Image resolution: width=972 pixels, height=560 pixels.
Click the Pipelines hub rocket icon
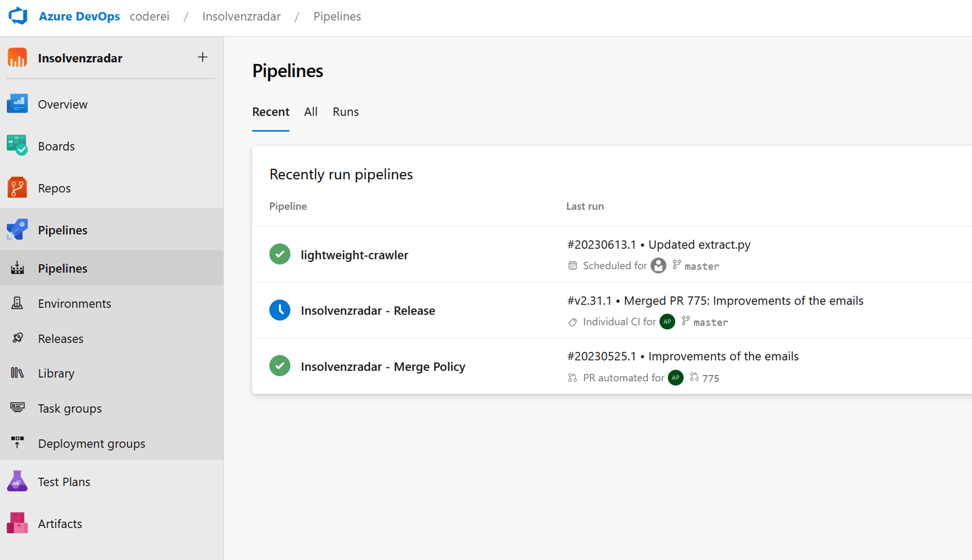point(17,229)
